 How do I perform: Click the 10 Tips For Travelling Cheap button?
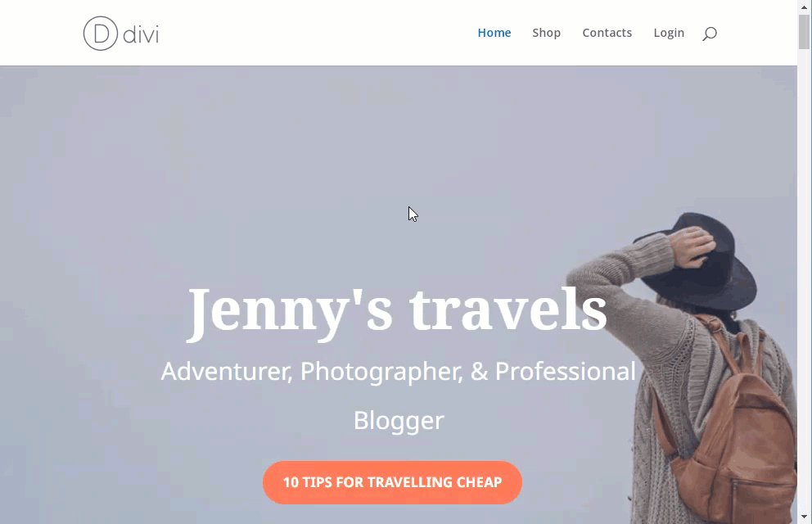tap(392, 482)
